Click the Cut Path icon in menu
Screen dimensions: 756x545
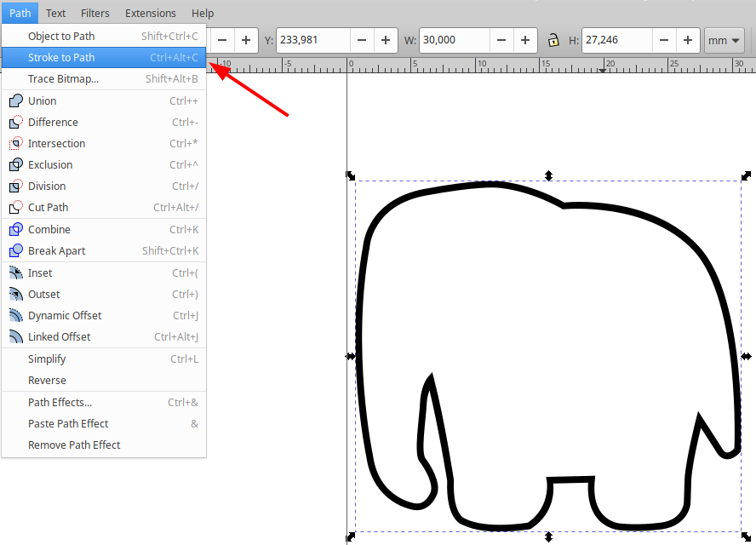tap(16, 207)
